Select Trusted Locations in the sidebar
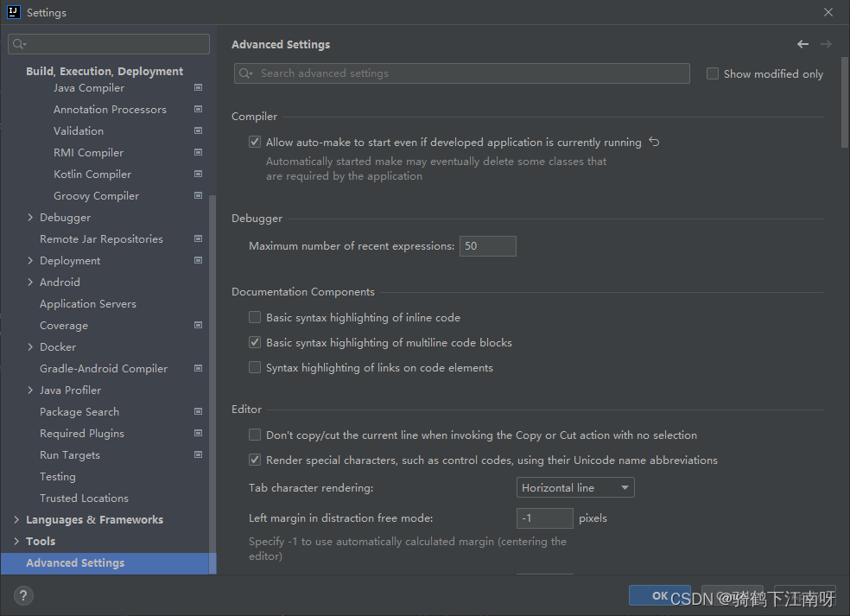Viewport: 850px width, 616px height. pos(84,498)
